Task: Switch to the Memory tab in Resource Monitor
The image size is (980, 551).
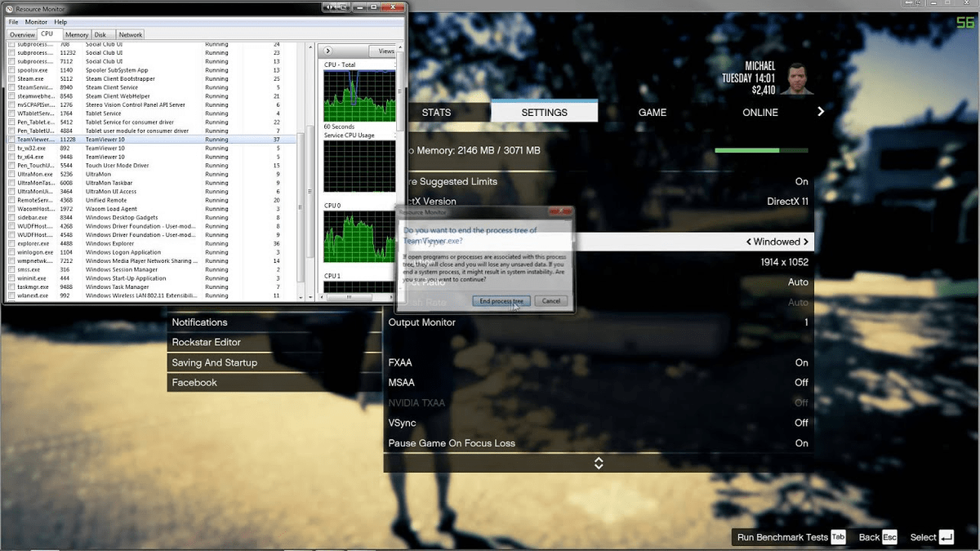Action: [x=76, y=34]
